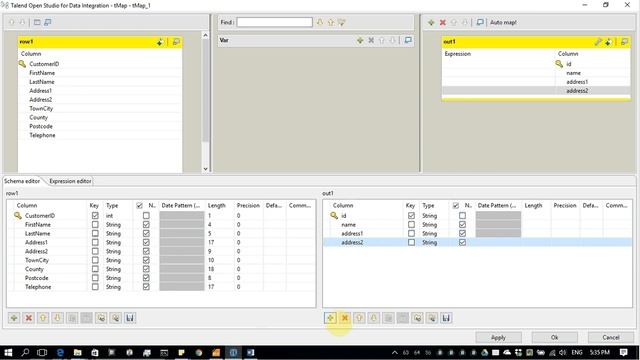Jump to next Find match arrow

click(x=320, y=22)
